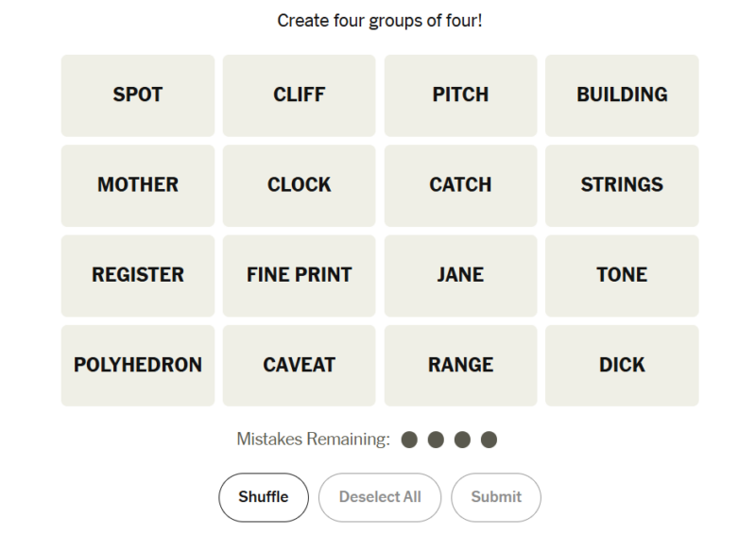Select the DICK word tile
Viewport: 756px width, 535px height.
(x=622, y=365)
